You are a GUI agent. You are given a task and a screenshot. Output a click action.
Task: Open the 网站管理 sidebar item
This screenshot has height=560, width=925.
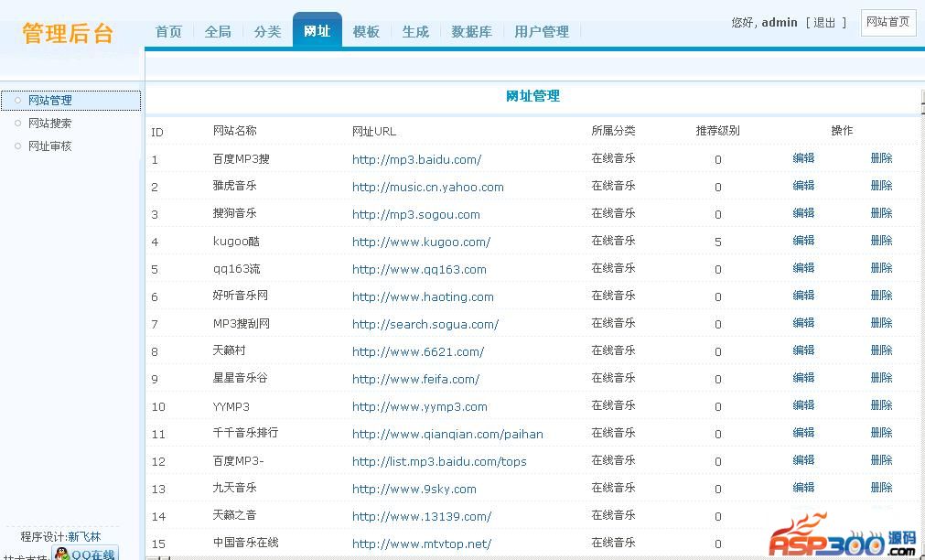point(49,101)
